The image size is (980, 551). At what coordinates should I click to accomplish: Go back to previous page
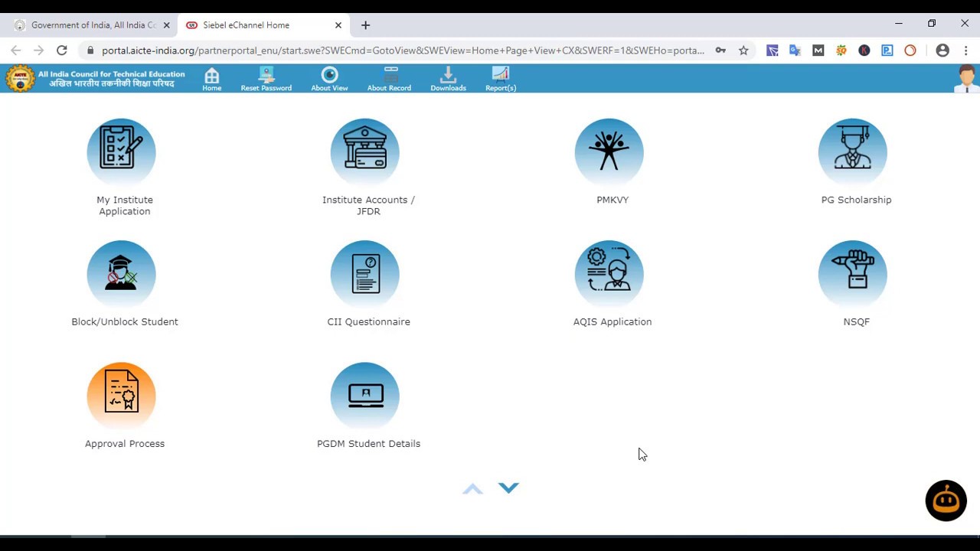click(x=16, y=51)
